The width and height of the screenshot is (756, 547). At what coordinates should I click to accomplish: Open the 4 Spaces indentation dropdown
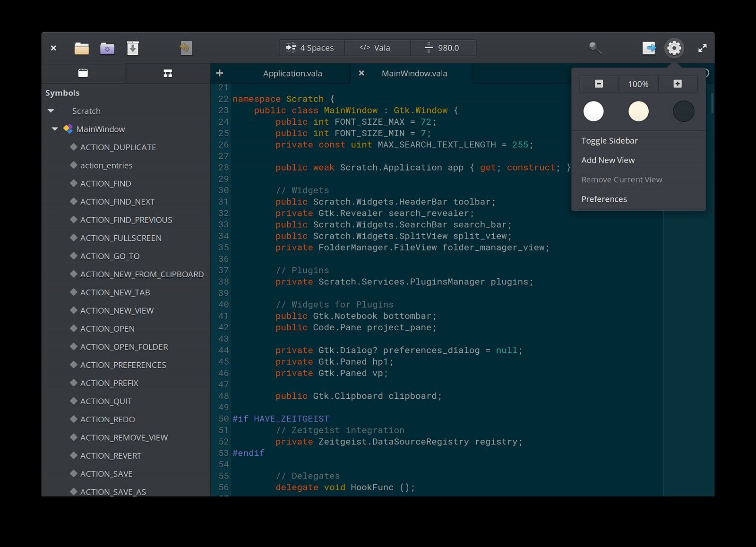point(311,48)
